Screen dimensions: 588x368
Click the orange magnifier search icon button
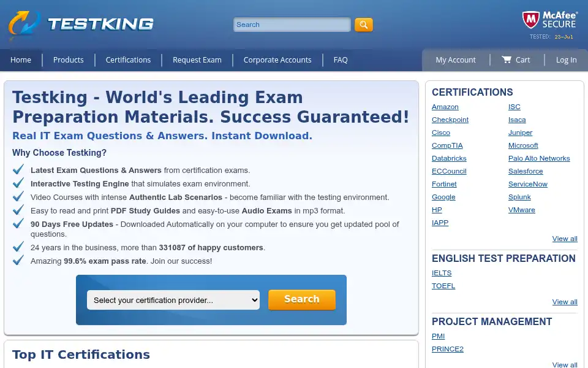[363, 25]
